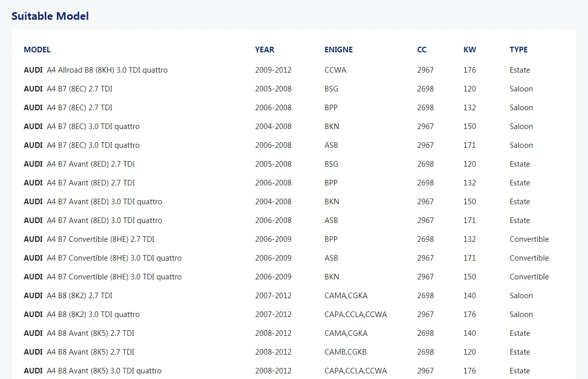Click A4 B7 Avant (8ED) 3.0 TDI quattro BKN model
The height and width of the screenshot is (379, 588).
93,202
